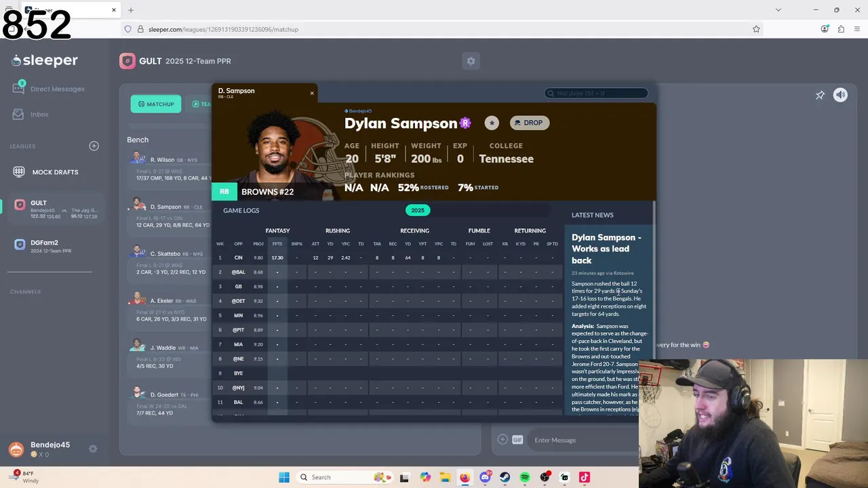Select the 2025 season pill in Game Logs
The height and width of the screenshot is (488, 868).
418,210
